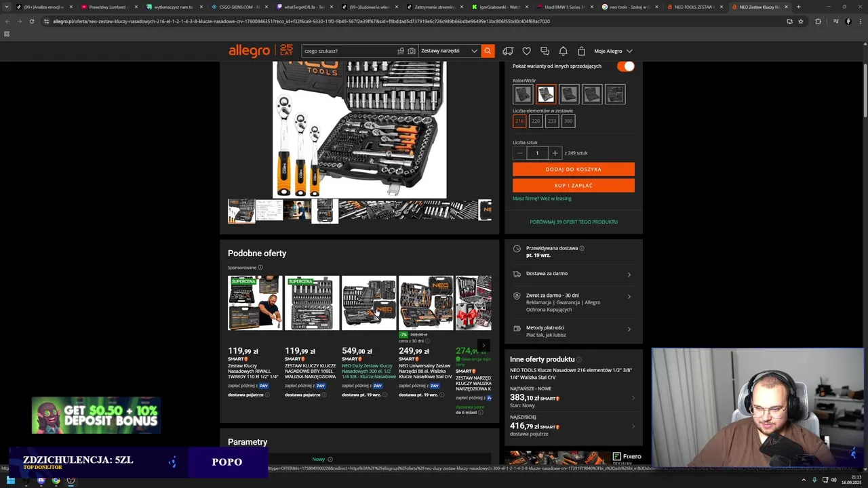Select 233 elements set option
The image size is (868, 488).
coord(552,121)
